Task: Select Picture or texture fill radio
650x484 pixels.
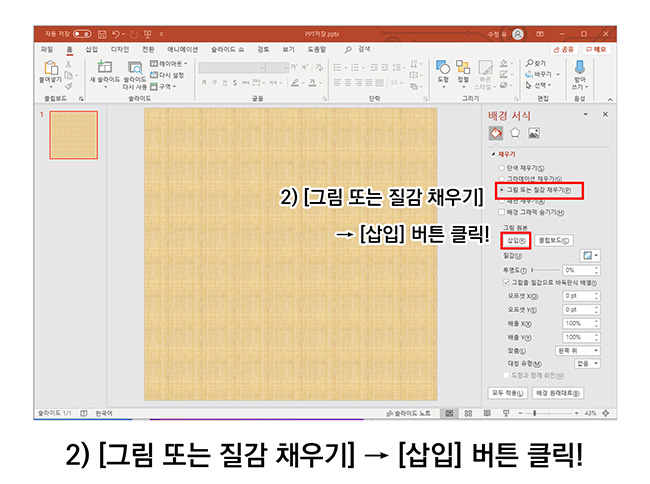Action: pyautogui.click(x=502, y=190)
